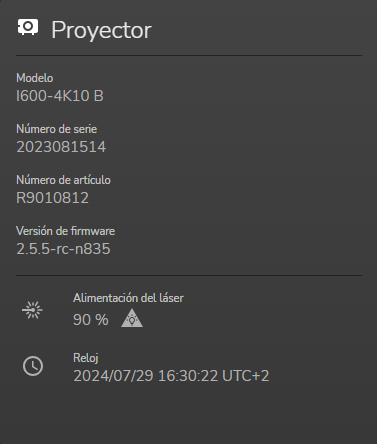Image resolution: width=377 pixels, height=444 pixels.
Task: Select the 90 % laser power value
Action: pyautogui.click(x=91, y=320)
